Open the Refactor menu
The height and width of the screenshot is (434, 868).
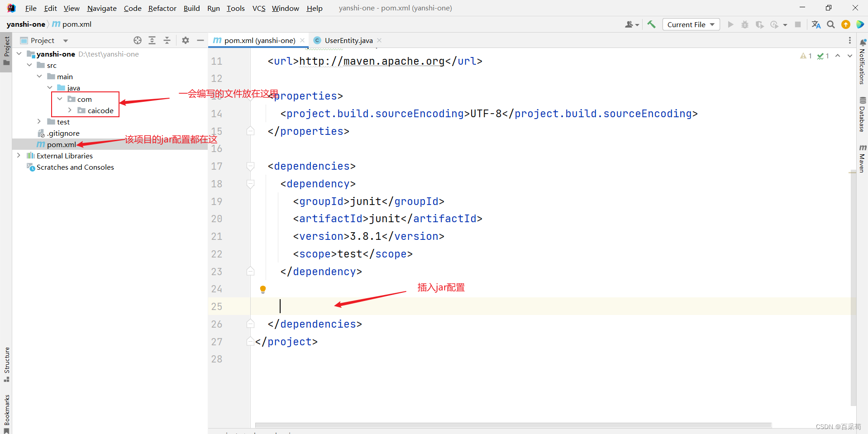pyautogui.click(x=162, y=8)
